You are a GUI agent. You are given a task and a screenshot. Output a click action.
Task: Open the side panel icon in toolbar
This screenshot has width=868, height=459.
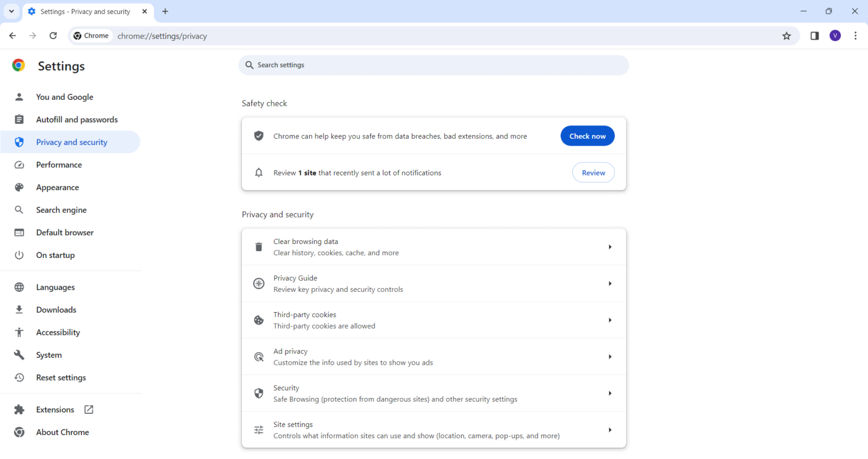point(814,36)
